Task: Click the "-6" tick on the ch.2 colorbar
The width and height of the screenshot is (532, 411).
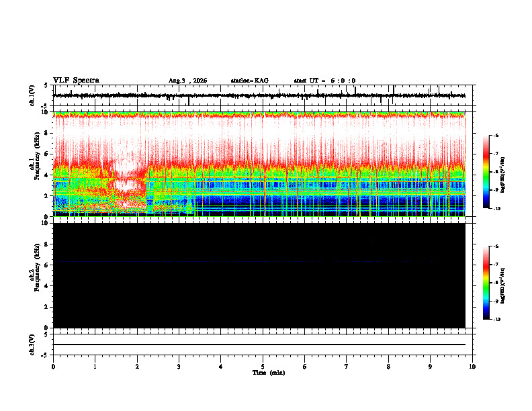Action: pos(496,246)
